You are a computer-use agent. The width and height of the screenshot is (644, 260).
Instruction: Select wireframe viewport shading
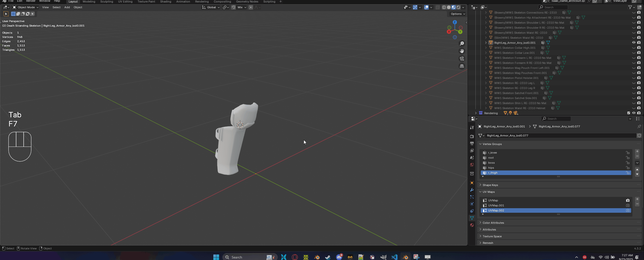pos(444,7)
